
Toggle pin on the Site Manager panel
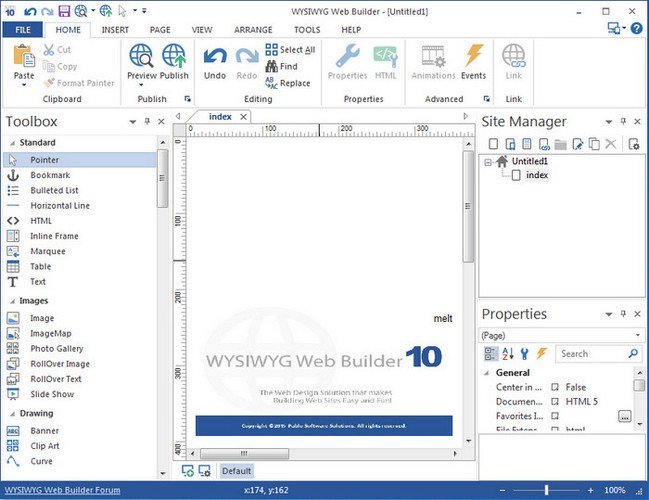[623, 121]
